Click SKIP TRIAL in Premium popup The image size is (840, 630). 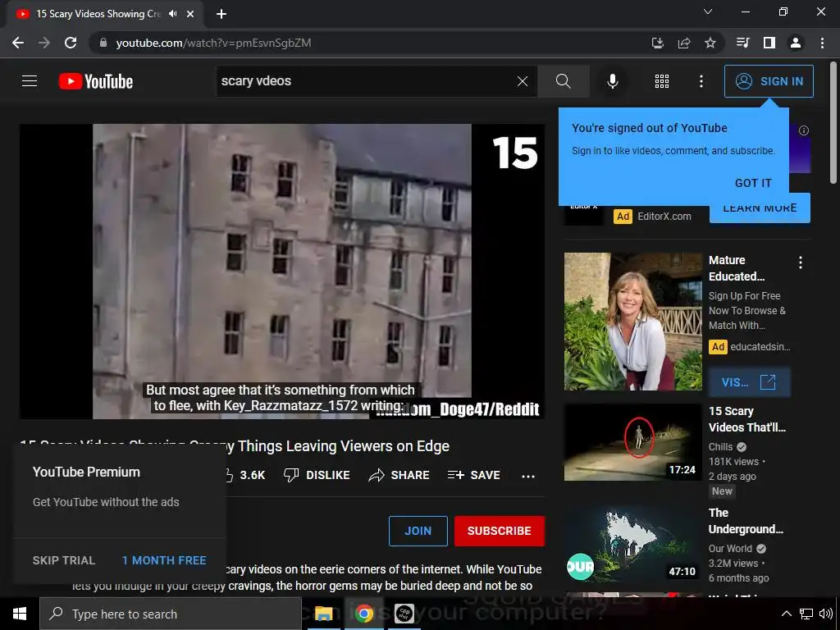click(64, 560)
